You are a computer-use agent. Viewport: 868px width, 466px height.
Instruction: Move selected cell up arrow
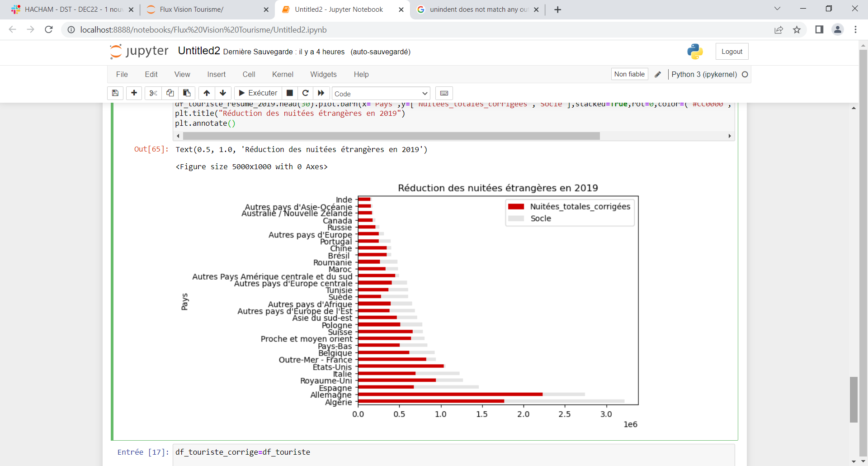[x=207, y=93]
